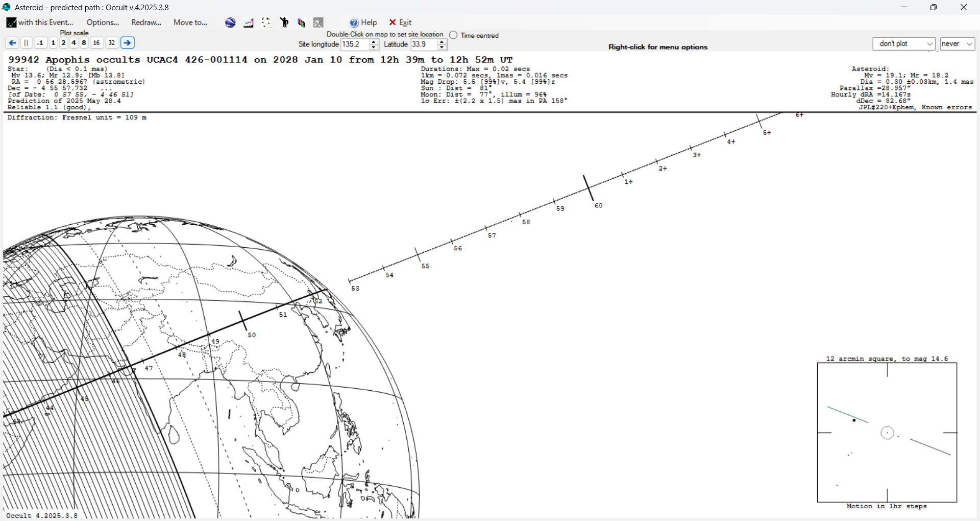Select the Time centred radio button

(x=453, y=35)
